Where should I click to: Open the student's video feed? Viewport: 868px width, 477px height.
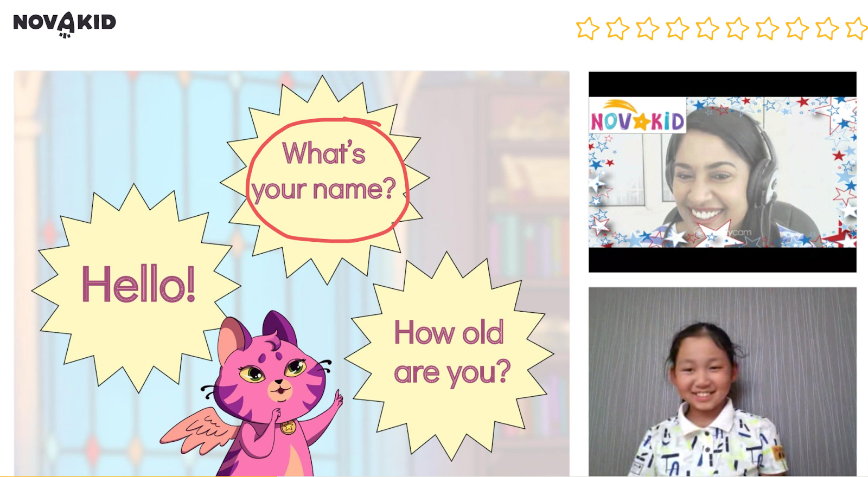point(723,382)
